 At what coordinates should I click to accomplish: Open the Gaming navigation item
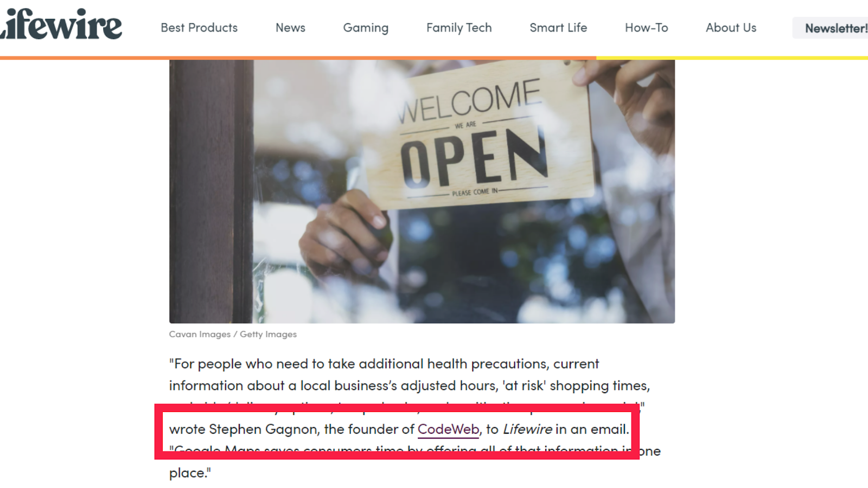[x=366, y=28]
